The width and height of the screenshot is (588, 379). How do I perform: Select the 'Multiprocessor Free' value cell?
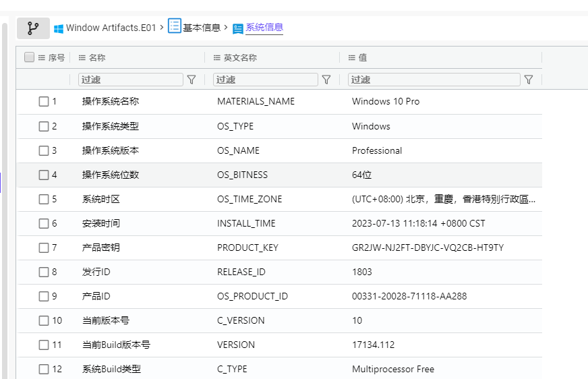point(393,370)
